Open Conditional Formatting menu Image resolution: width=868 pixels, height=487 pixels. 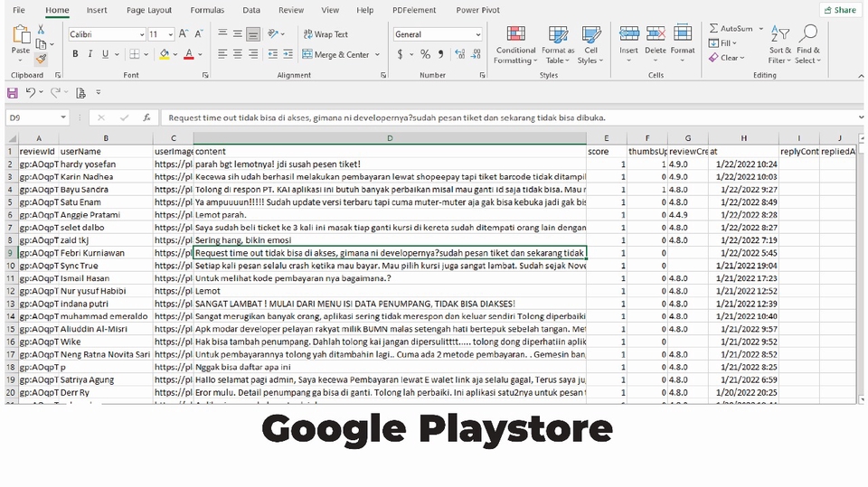tap(515, 45)
